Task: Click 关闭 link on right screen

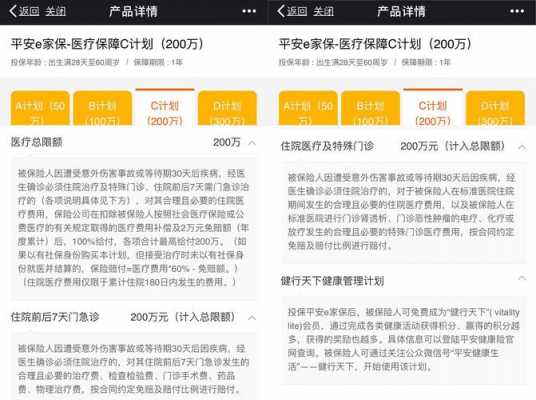Action: 323,12
